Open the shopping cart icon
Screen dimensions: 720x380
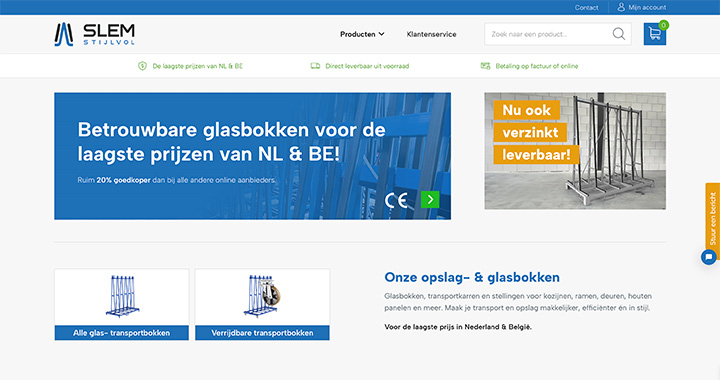[654, 34]
